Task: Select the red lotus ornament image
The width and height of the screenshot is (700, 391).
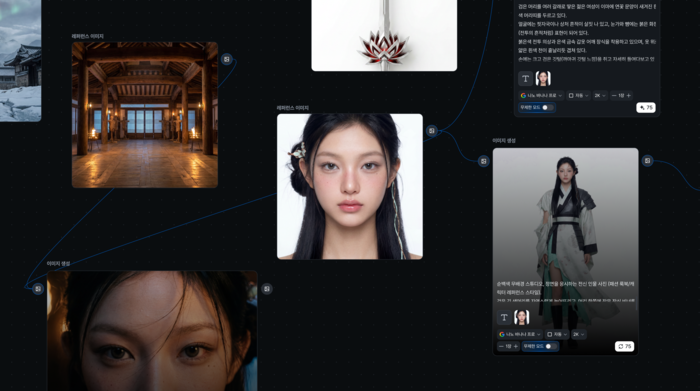Action: tap(384, 35)
